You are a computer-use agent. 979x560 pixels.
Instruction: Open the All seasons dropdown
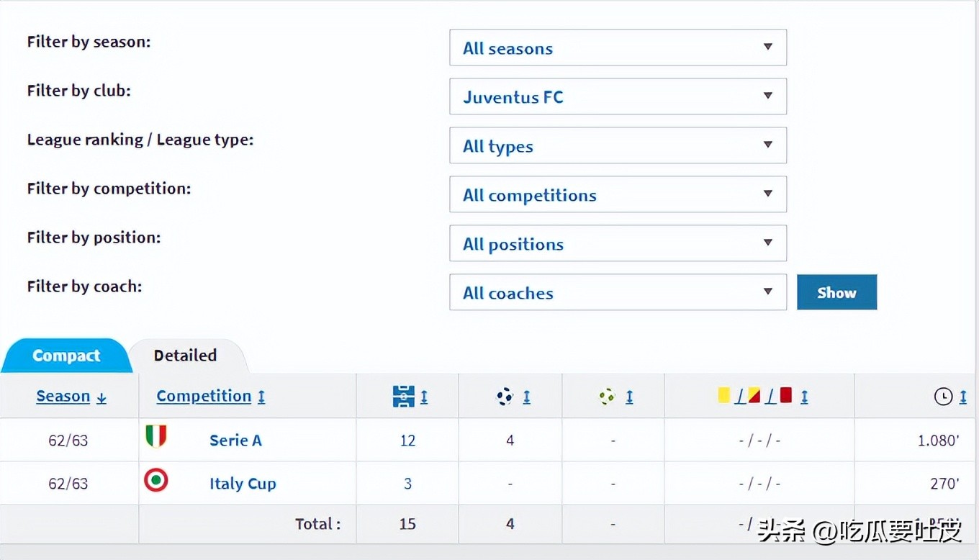click(x=618, y=48)
